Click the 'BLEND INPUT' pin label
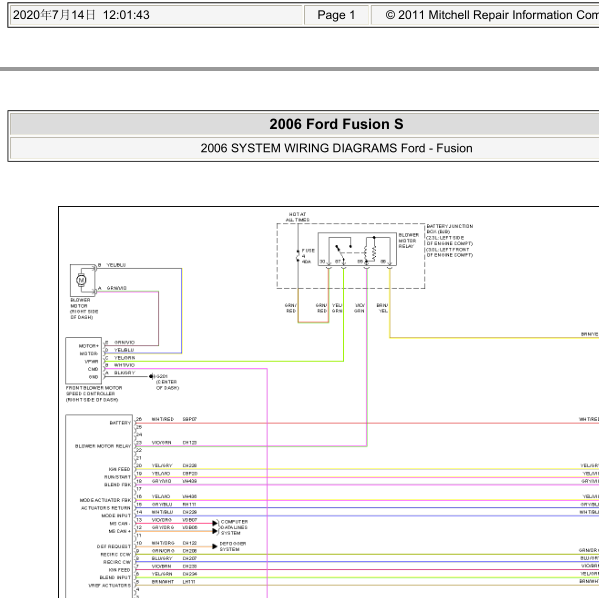Screen dimensions: 599x598 point(115,578)
